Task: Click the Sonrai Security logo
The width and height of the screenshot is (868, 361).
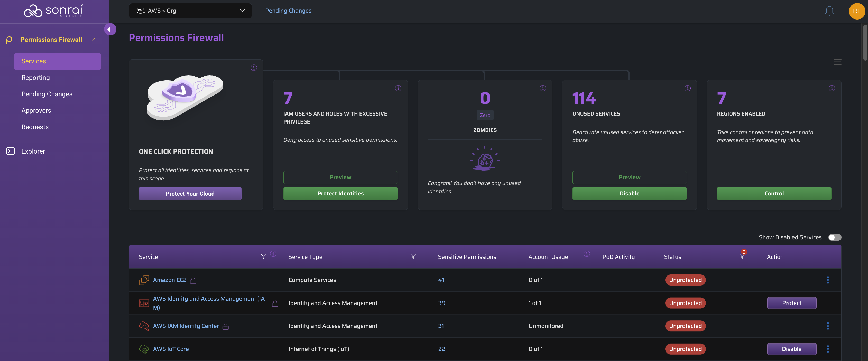Action: [54, 11]
